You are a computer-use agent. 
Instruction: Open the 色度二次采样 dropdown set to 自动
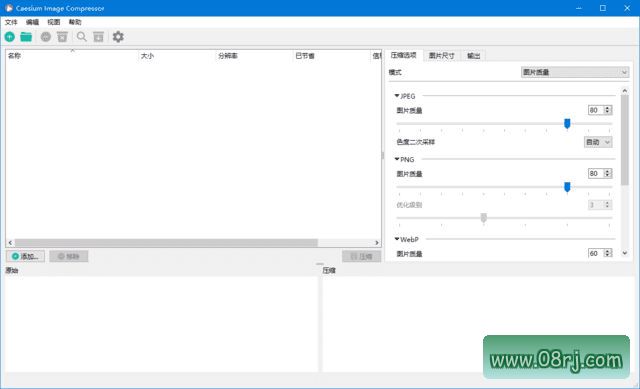point(598,142)
